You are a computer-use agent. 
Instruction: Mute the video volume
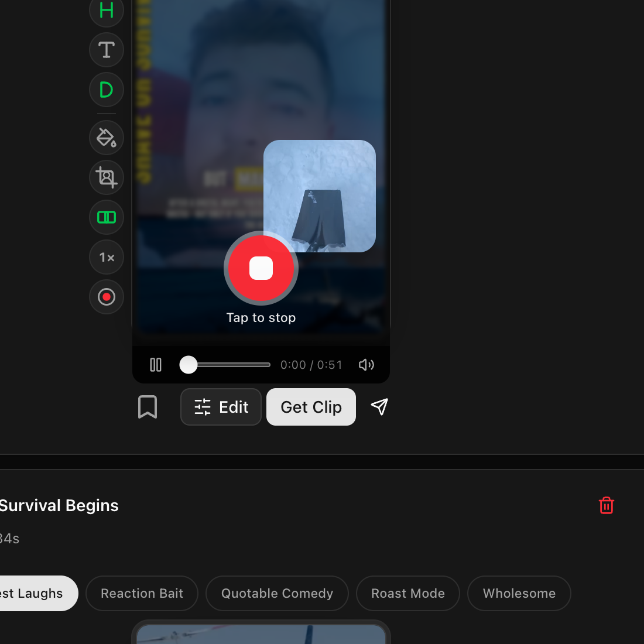coord(366,365)
